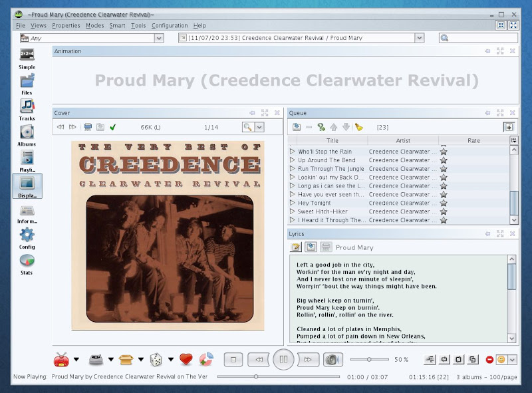Edit lyrics with the pencil icon
The width and height of the screenshot is (532, 393).
(x=296, y=247)
